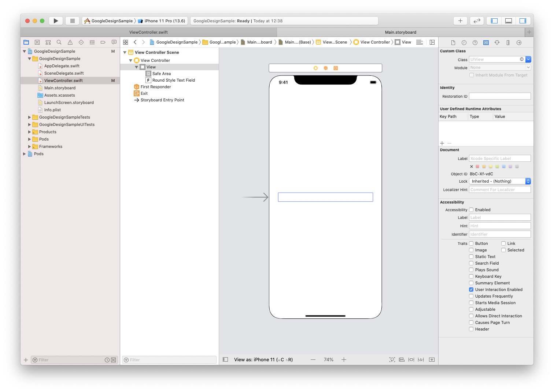
Task: Show the Quick Help inspector
Action: pos(475,43)
